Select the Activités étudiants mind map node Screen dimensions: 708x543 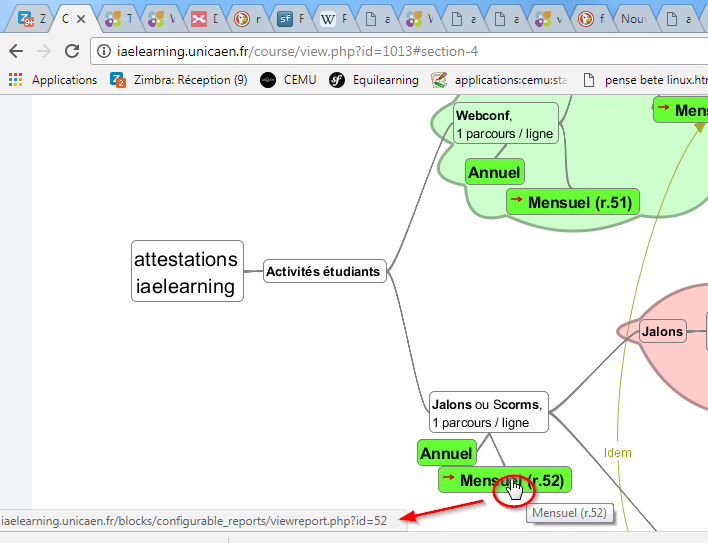click(x=325, y=271)
